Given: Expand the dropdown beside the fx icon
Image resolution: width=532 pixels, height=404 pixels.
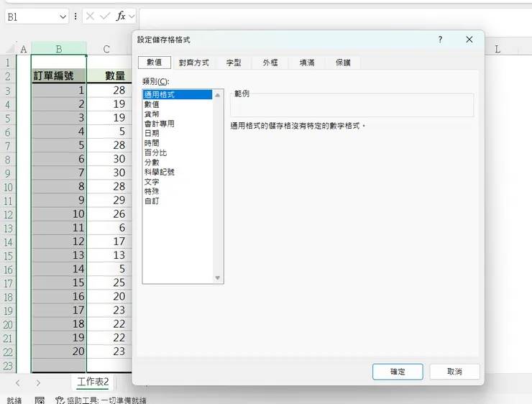Looking at the screenshot, I should 132,17.
